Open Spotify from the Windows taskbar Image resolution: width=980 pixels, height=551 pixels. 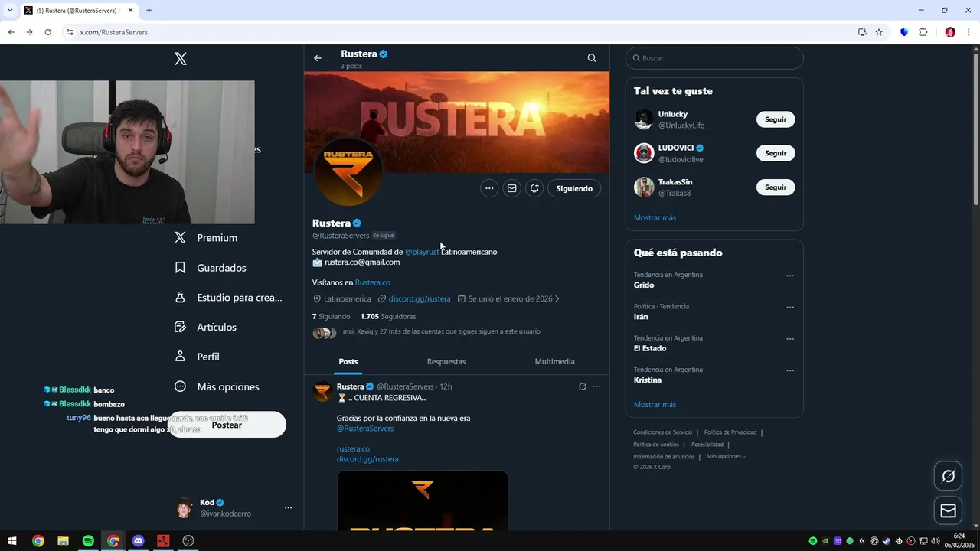(x=88, y=541)
